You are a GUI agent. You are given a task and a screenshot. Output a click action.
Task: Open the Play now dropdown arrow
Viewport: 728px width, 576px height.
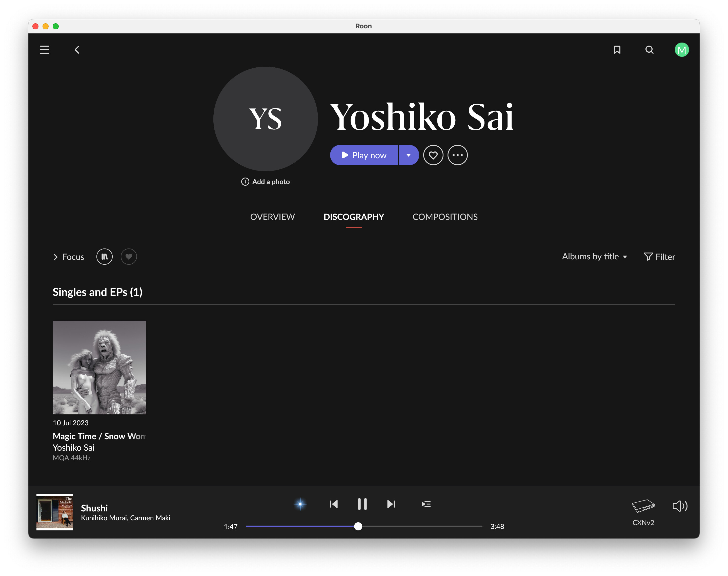tap(409, 155)
